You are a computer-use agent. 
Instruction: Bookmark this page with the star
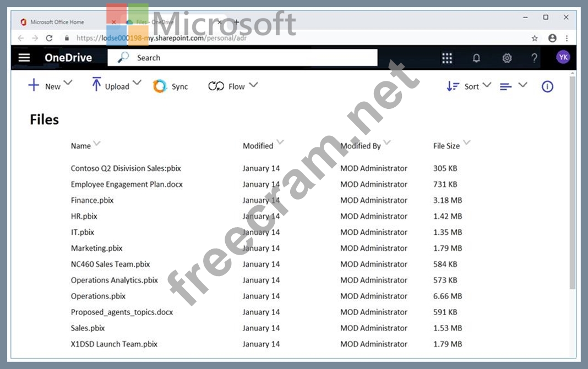pos(535,38)
